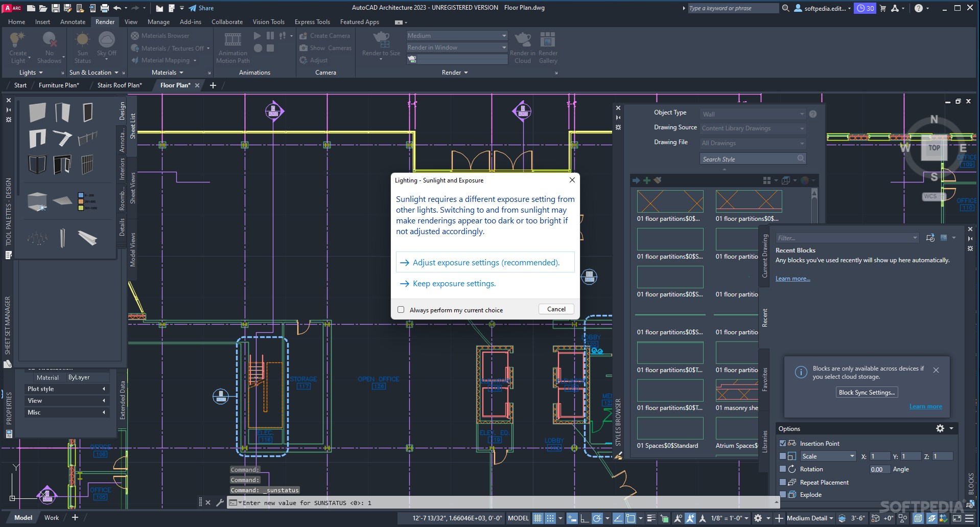Click the search magnifier in Search Style box
Viewport: 980px width, 527px height.
tap(801, 159)
